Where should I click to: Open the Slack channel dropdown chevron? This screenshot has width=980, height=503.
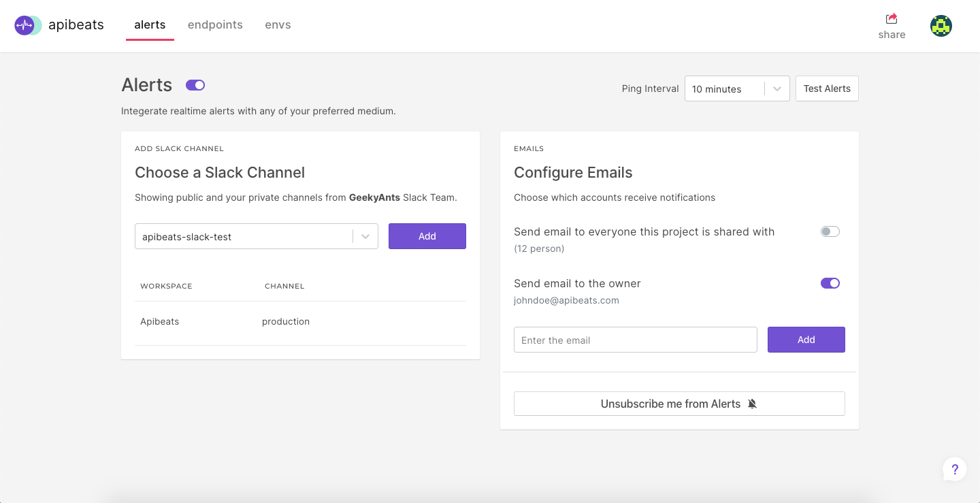tap(365, 237)
